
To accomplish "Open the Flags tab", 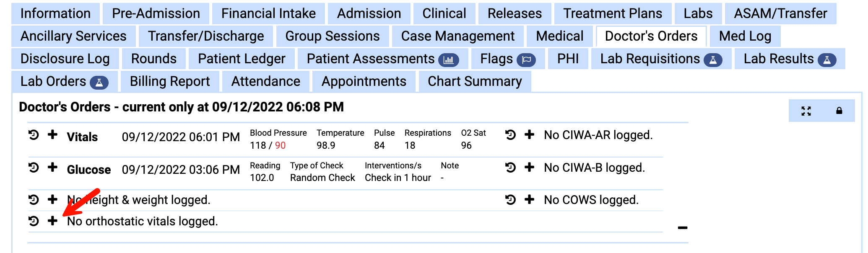I will coord(498,59).
